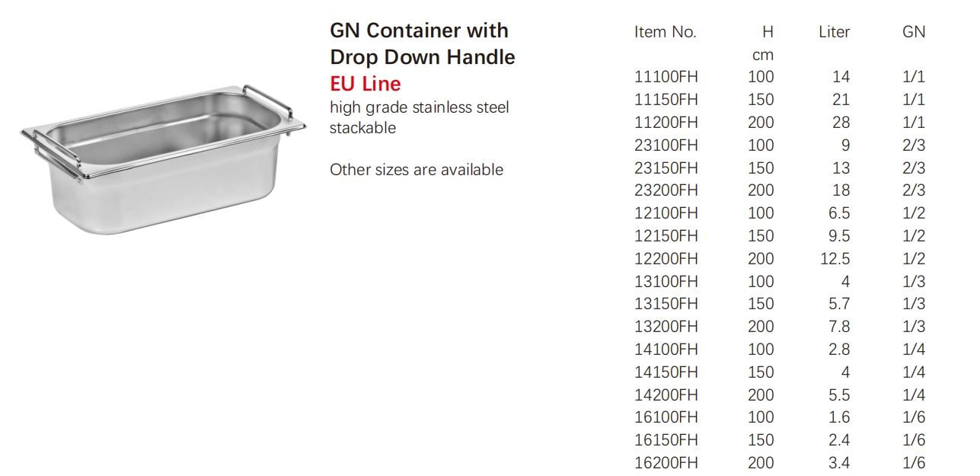This screenshot has height=476, width=980.
Task: Select item number 11100FH
Action: 666,77
